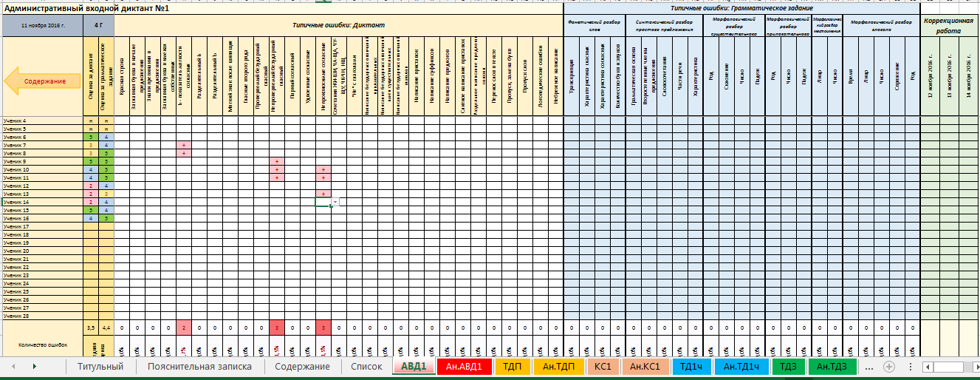Viewport: 980px width, 380px height.
Task: Select the Написание суффиксов column header
Action: (x=431, y=78)
